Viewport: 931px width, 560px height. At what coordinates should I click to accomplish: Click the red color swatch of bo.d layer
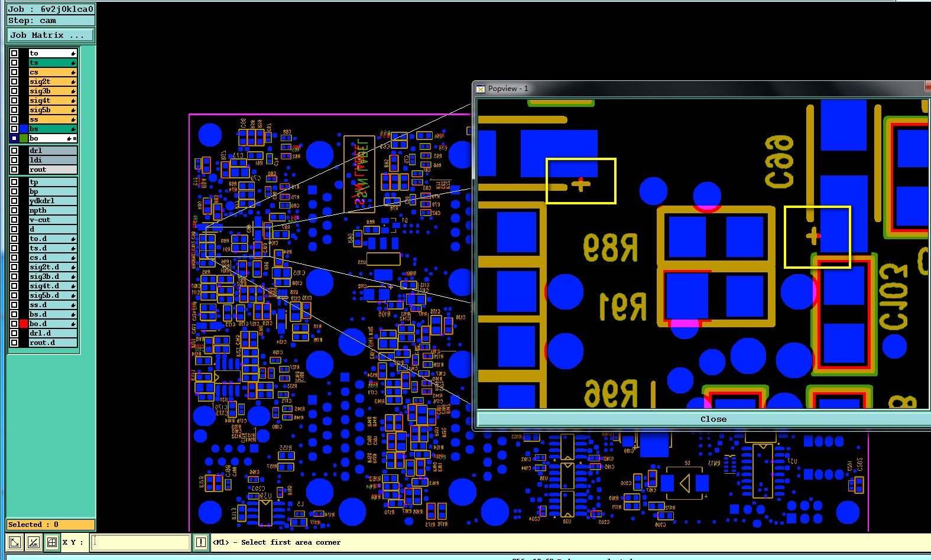(x=24, y=324)
